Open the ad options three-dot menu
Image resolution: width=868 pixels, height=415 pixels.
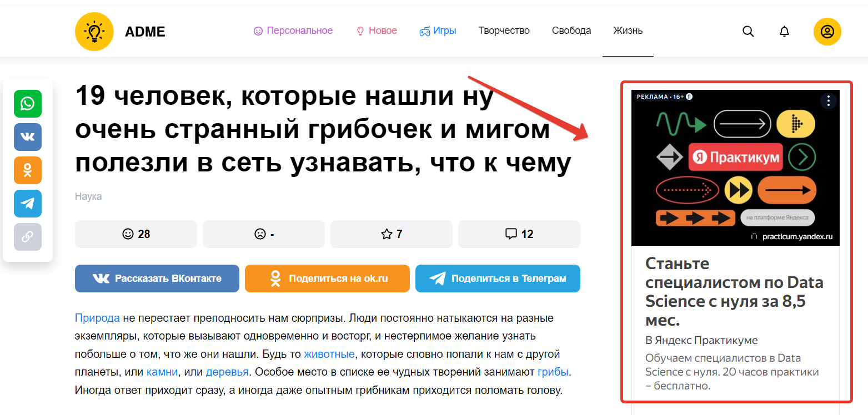(828, 101)
